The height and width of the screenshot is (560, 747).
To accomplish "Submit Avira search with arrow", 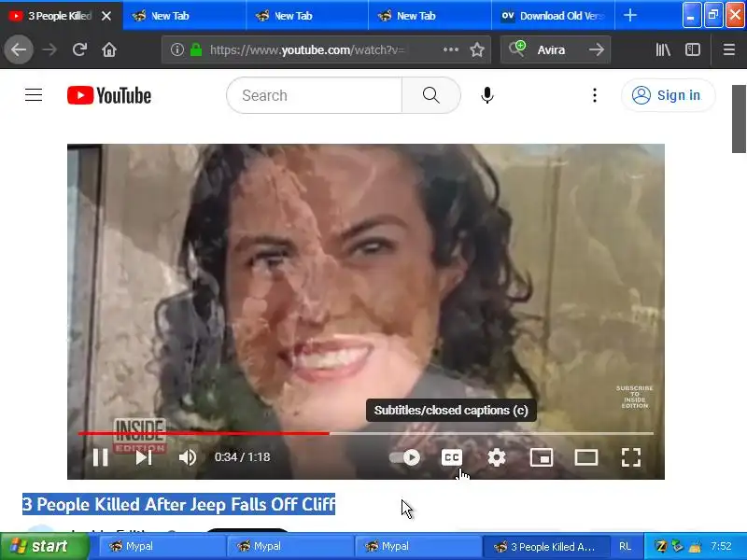I will click(597, 49).
